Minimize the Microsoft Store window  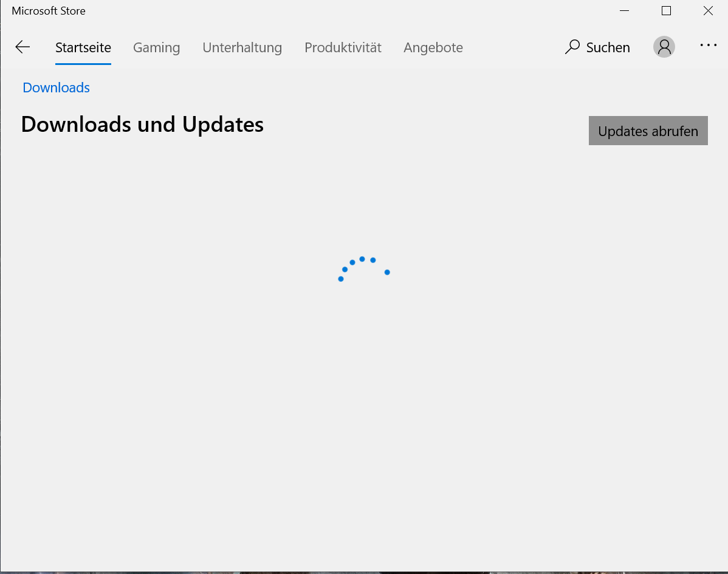(625, 11)
